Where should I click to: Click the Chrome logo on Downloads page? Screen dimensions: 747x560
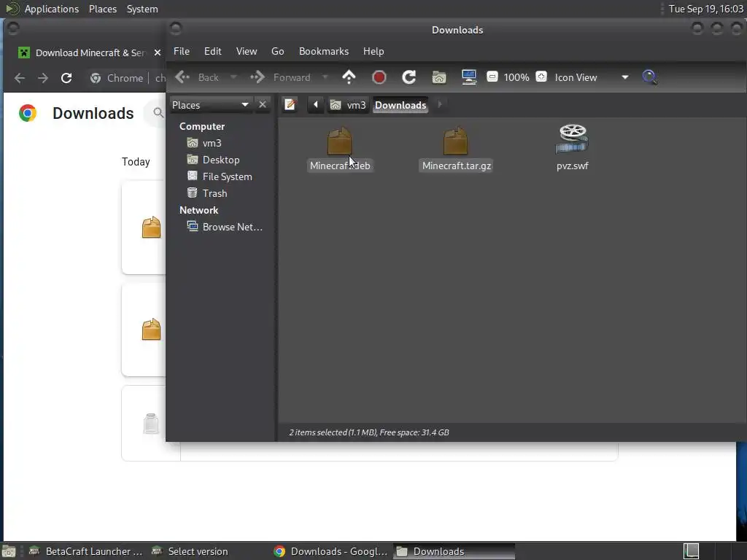(x=28, y=113)
